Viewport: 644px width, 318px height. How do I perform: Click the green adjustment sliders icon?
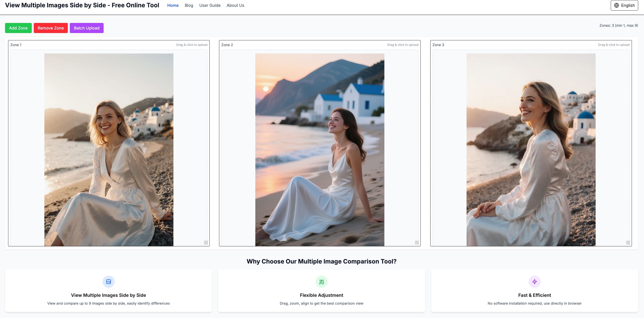coord(321,282)
